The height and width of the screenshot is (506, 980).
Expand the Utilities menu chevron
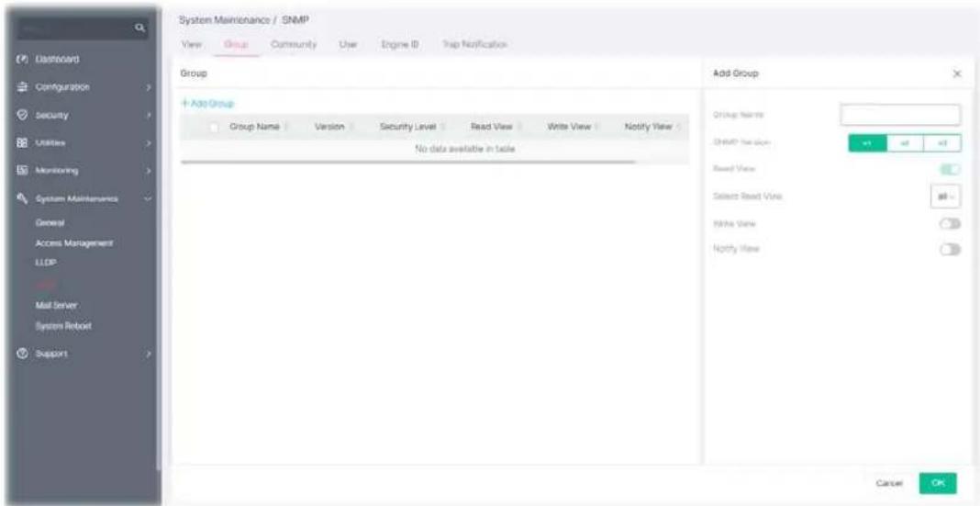(149, 143)
